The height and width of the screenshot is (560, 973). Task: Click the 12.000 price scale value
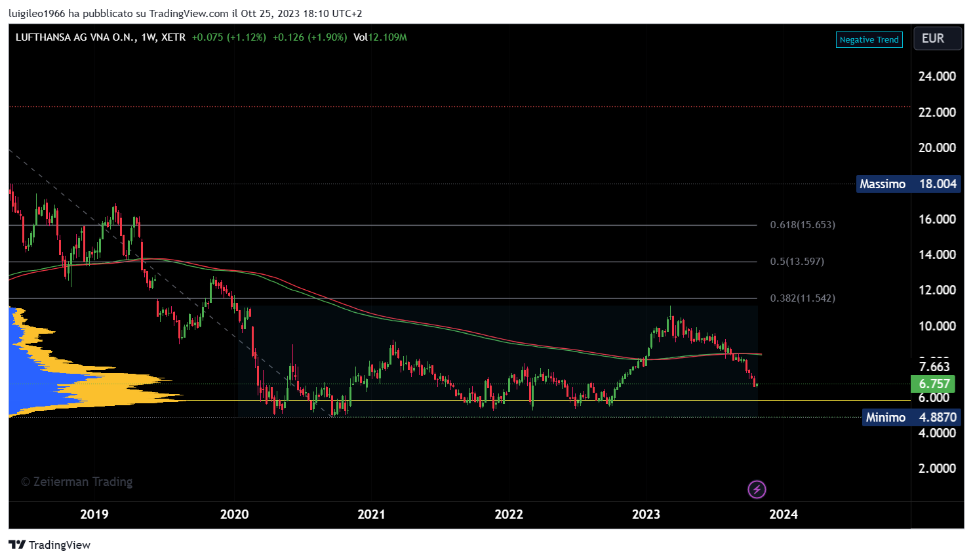pos(937,290)
